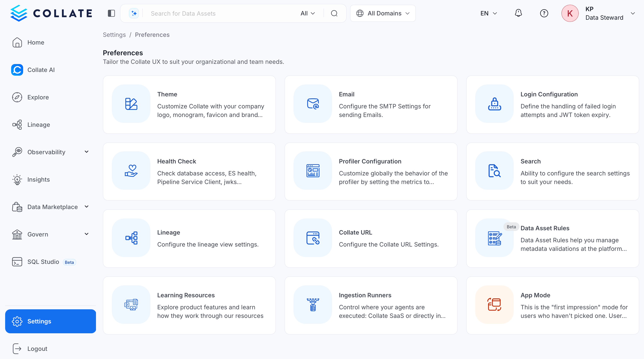The width and height of the screenshot is (644, 359).
Task: Click the Insights lightbulb icon
Action: click(17, 179)
